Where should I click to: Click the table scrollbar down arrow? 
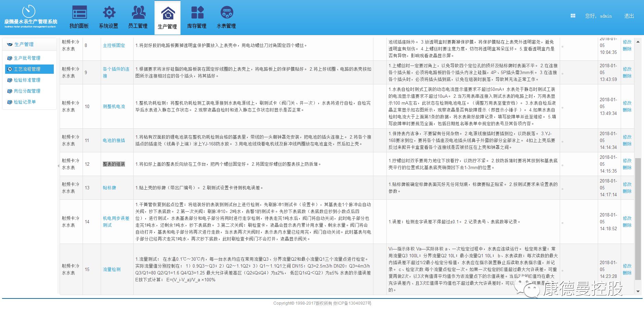[637, 291]
